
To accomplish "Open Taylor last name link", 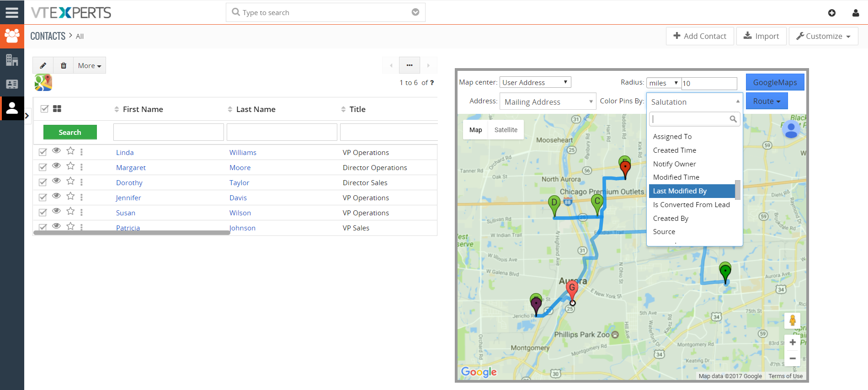I will (x=239, y=183).
